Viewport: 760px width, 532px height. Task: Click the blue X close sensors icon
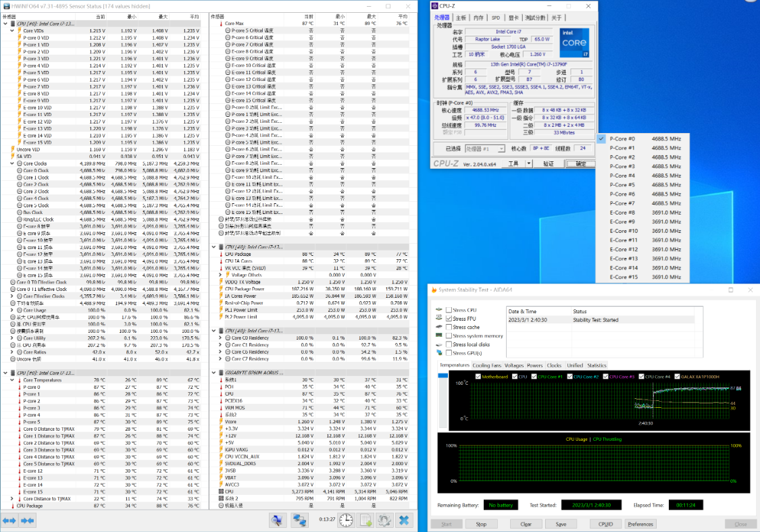pyautogui.click(x=404, y=521)
